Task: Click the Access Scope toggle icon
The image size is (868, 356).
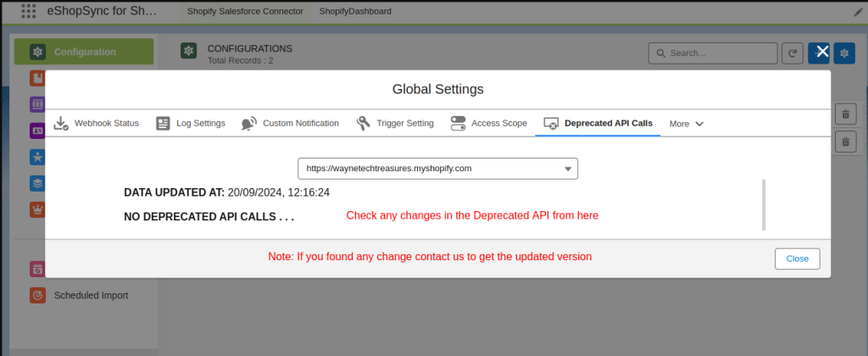Action: tap(458, 124)
